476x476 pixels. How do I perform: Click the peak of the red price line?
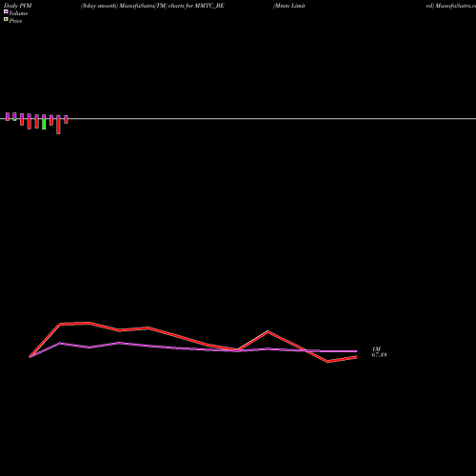click(89, 323)
